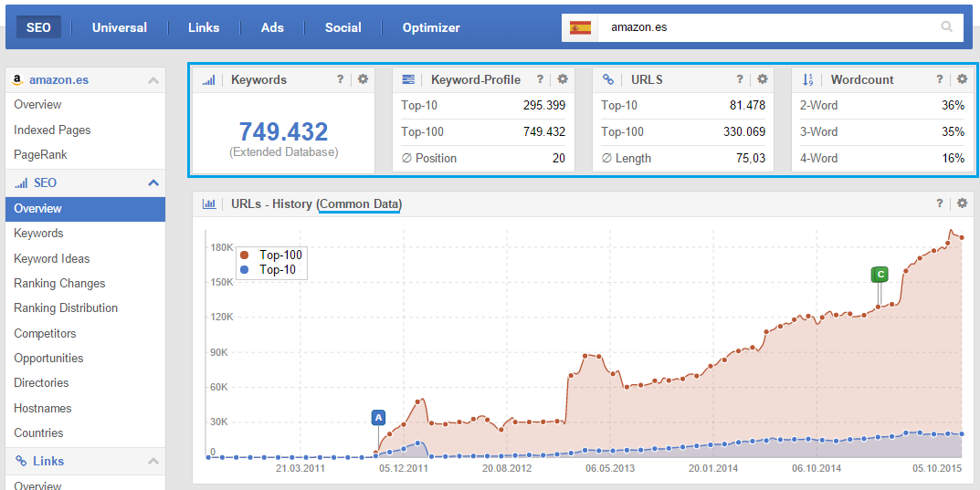Open settings gear in URLs History chart
This screenshot has height=490, width=980.
(962, 203)
